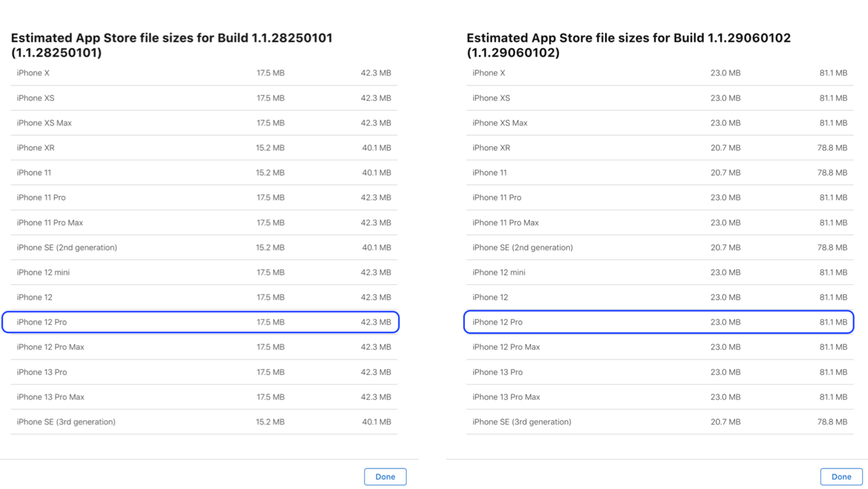
Task: Click the Build 1.1.28250101 dialog heading
Action: (x=172, y=45)
